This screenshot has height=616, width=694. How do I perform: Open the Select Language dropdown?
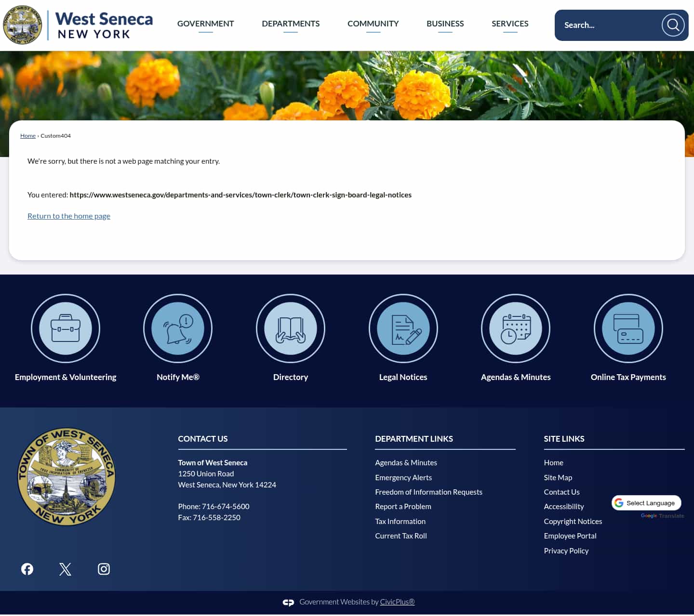[x=646, y=503]
